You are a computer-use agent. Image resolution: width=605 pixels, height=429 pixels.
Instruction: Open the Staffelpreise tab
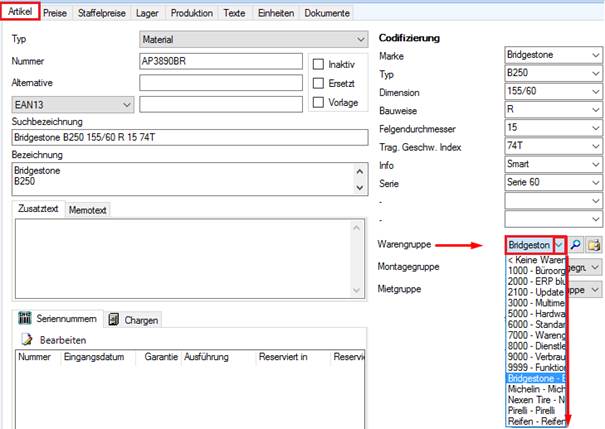tap(101, 13)
